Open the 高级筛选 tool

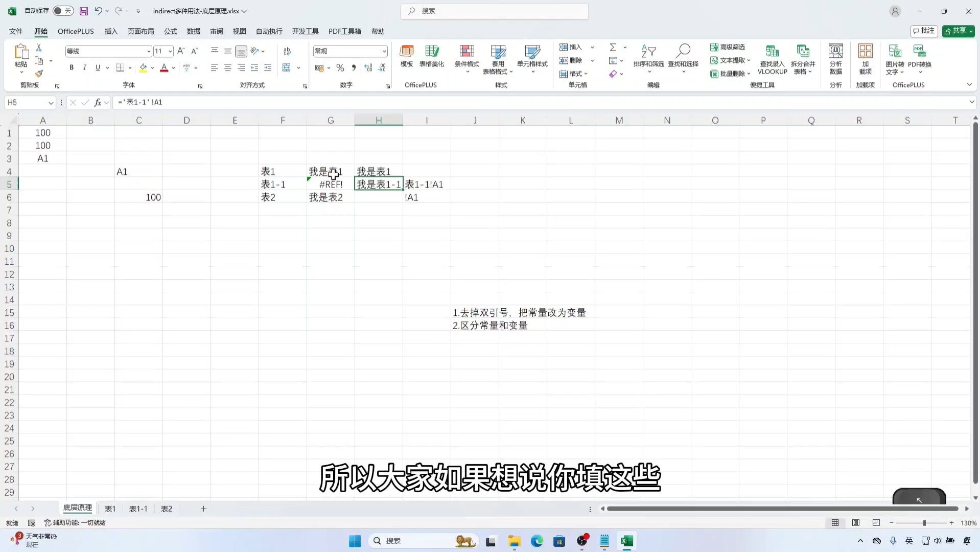[728, 47]
